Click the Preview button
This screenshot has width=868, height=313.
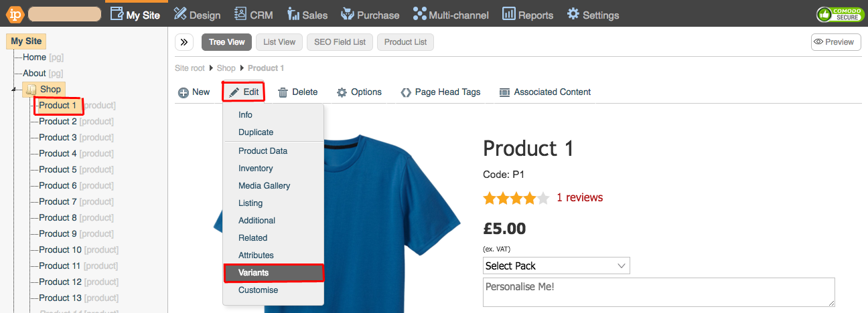click(835, 42)
